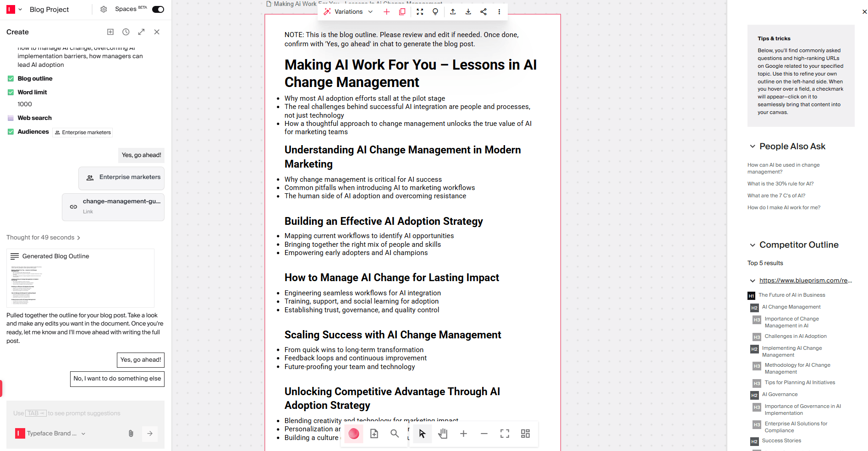The height and width of the screenshot is (451, 868).
Task: Click the 'Yes, go ahead!' button
Action: 140,360
